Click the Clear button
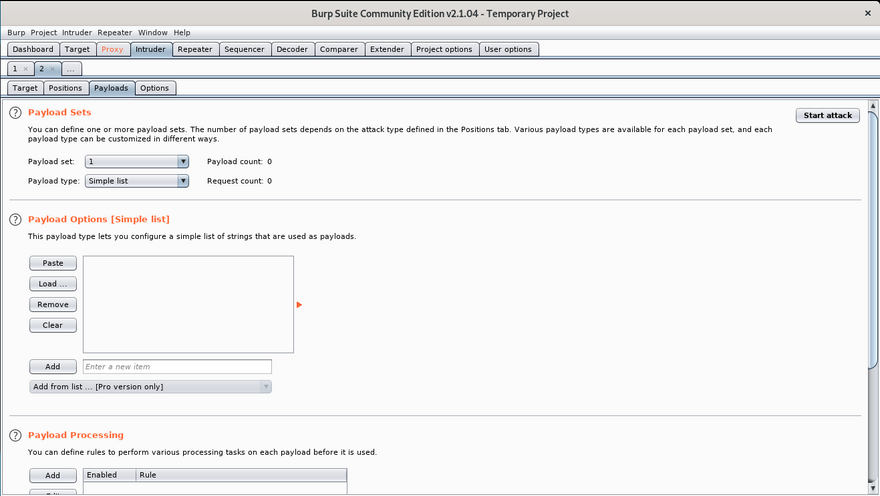Screen dimensions: 880x496 53,325
